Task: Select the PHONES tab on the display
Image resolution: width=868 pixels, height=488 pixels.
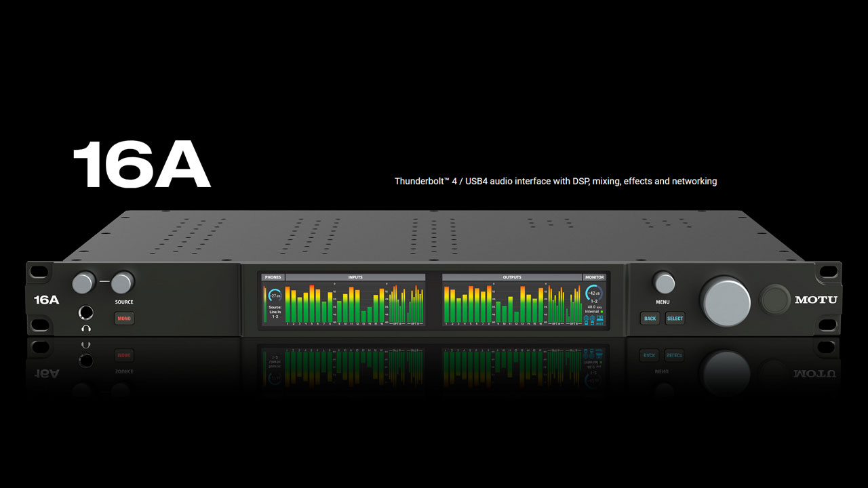Action: (x=273, y=277)
